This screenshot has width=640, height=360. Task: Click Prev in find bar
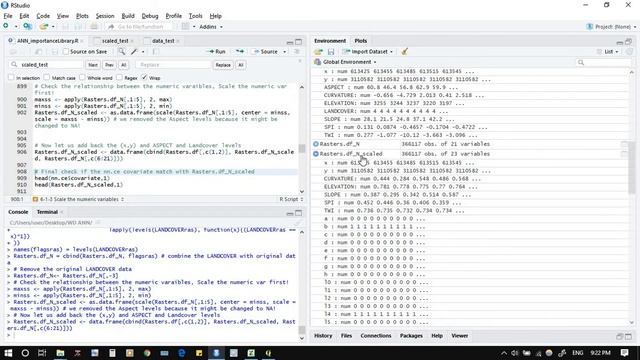coord(109,65)
